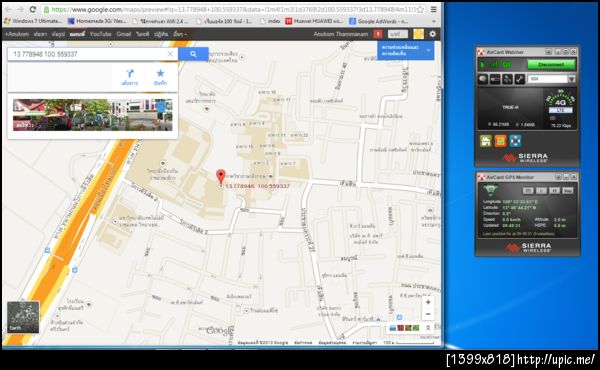
Task: Click the play button in GPS Monitor
Action: pyautogui.click(x=541, y=190)
